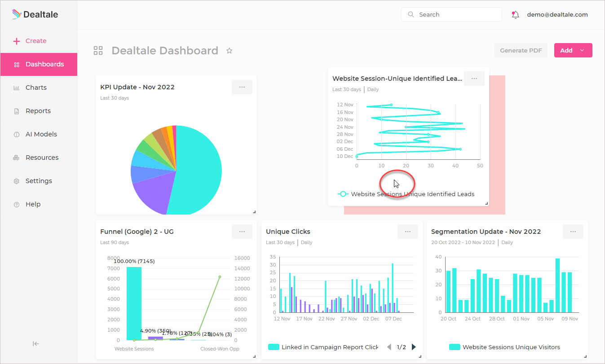Click Generate PDF button

point(521,50)
